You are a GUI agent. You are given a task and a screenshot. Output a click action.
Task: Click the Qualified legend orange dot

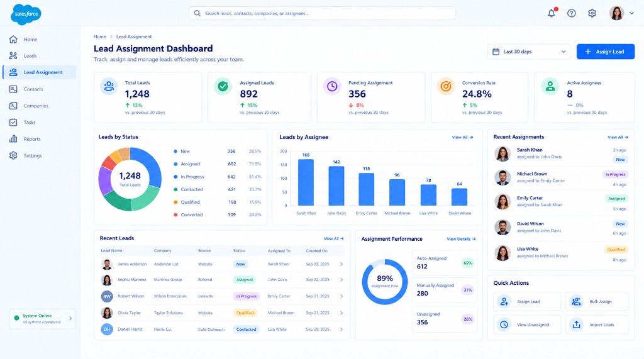point(175,202)
